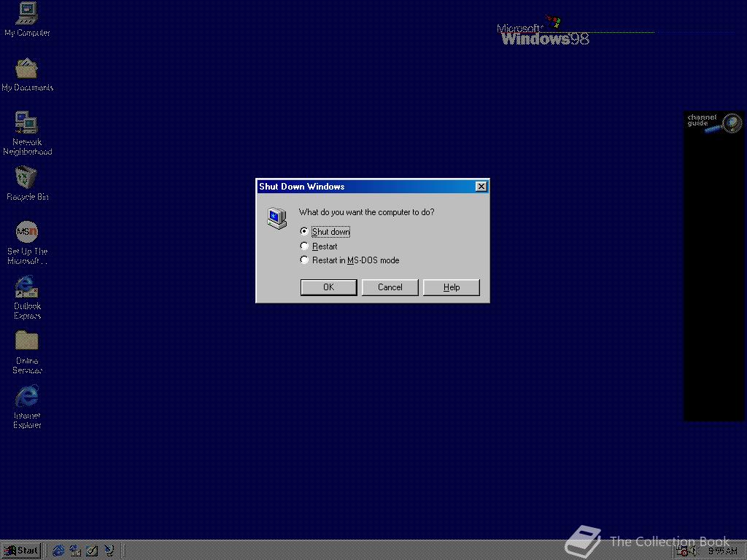Screen dimensions: 747x560
Task: Click the View Channels Quick Launch icon
Action: pyautogui.click(x=109, y=551)
